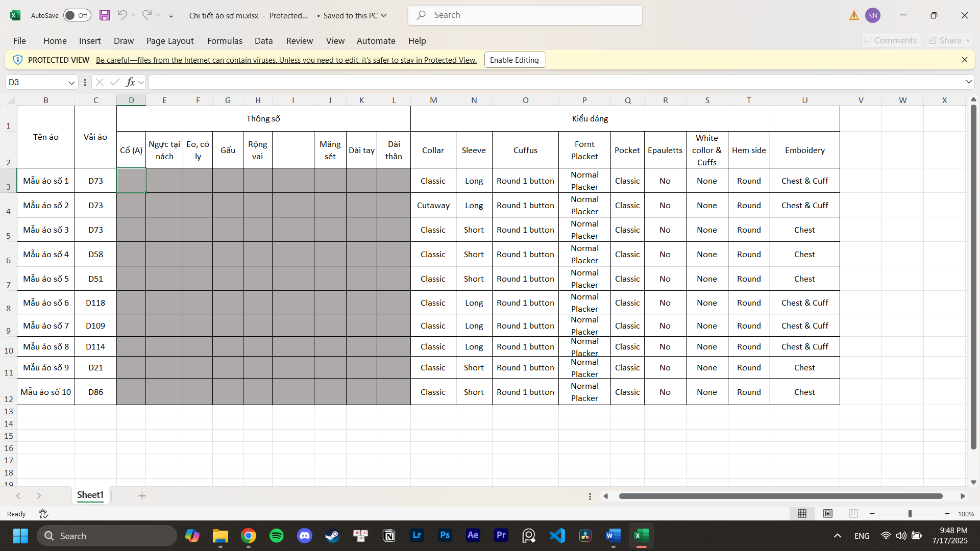
Task: Click the zoom slider handle
Action: pos(910,514)
